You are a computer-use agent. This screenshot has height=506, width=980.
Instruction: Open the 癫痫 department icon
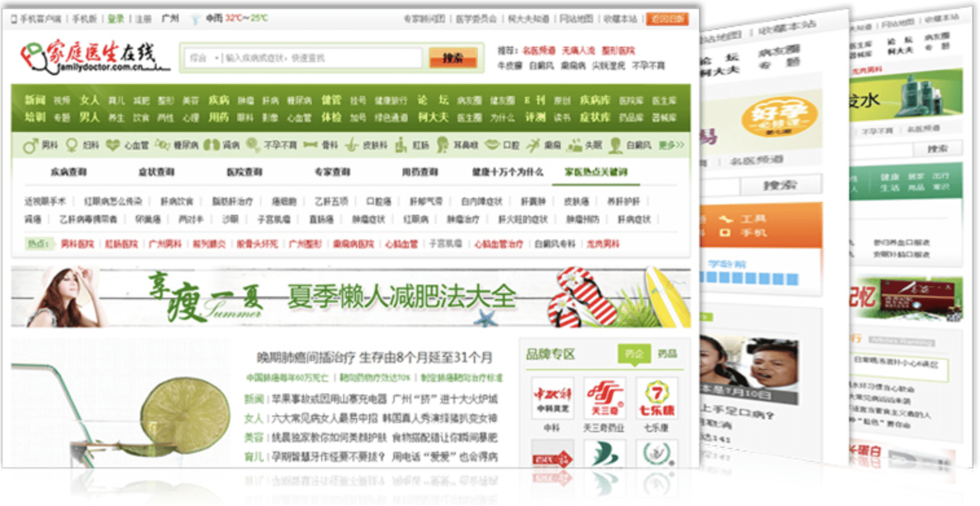click(533, 146)
